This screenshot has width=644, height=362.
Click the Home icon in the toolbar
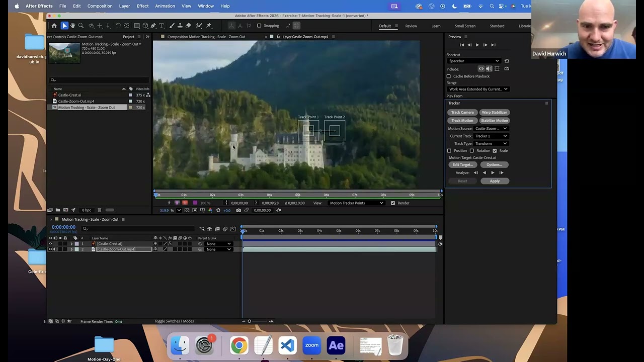pyautogui.click(x=54, y=26)
